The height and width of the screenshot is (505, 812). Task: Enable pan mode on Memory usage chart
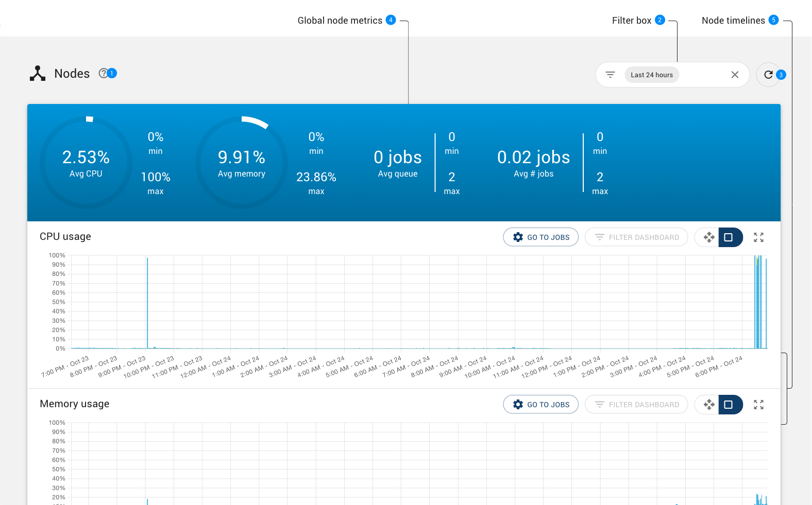709,405
